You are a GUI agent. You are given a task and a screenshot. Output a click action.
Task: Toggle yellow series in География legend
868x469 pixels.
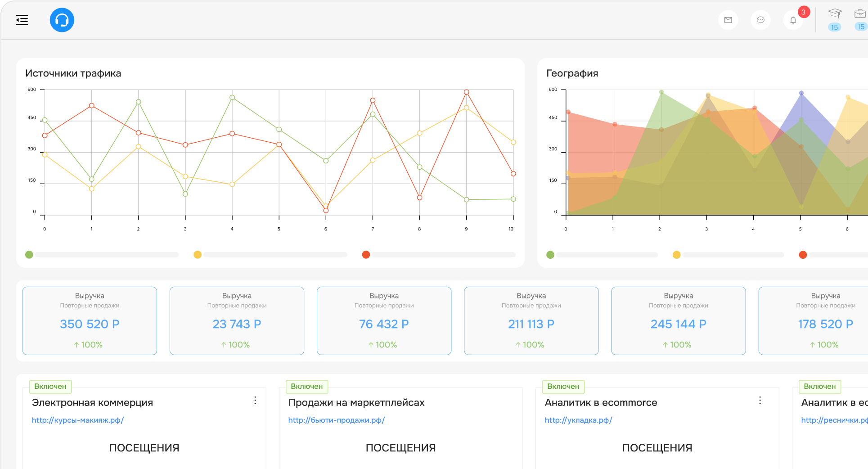(x=676, y=255)
